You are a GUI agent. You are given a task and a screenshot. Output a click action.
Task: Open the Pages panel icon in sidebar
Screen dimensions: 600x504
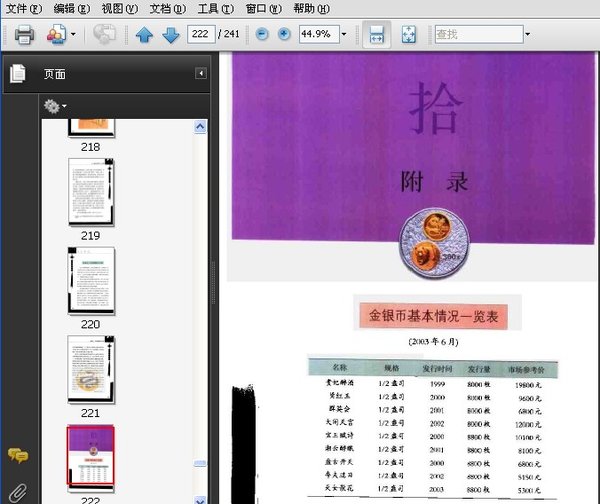coord(16,74)
